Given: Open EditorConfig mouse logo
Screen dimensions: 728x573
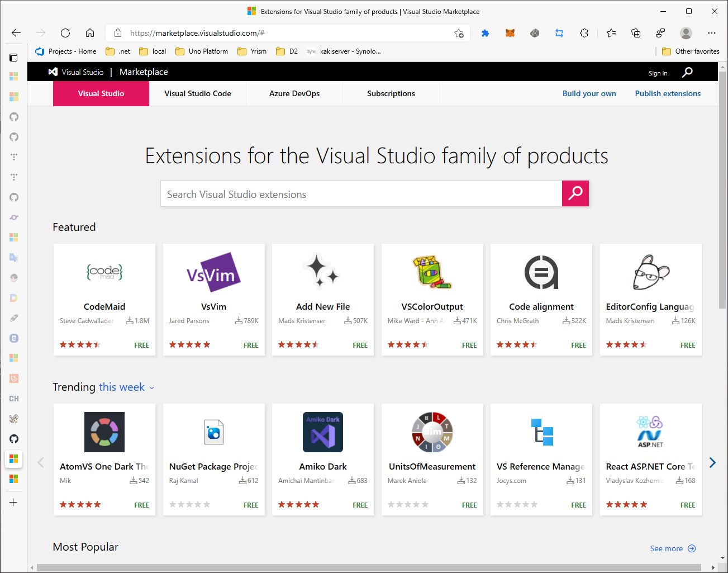Looking at the screenshot, I should 651,272.
